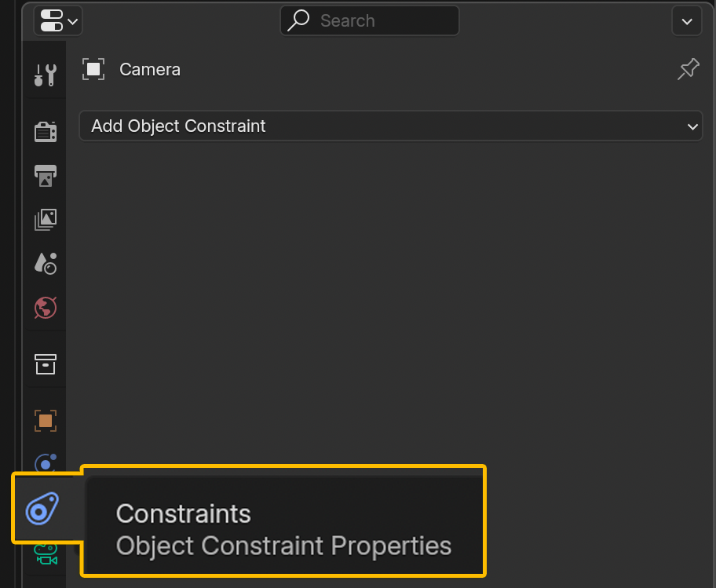Image resolution: width=716 pixels, height=588 pixels.
Task: Open the Collection properties box tab
Action: coord(46,364)
